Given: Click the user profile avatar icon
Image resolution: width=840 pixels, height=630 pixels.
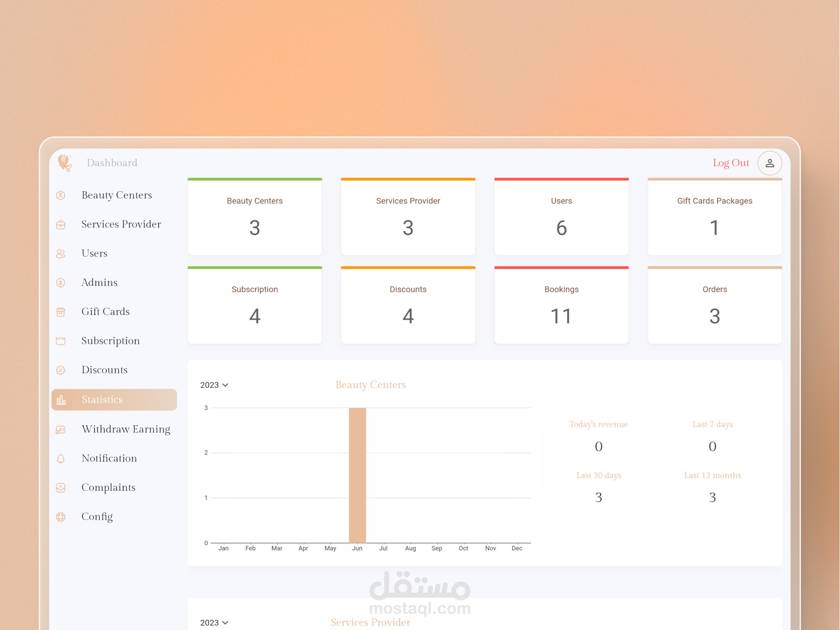Looking at the screenshot, I should [770, 163].
